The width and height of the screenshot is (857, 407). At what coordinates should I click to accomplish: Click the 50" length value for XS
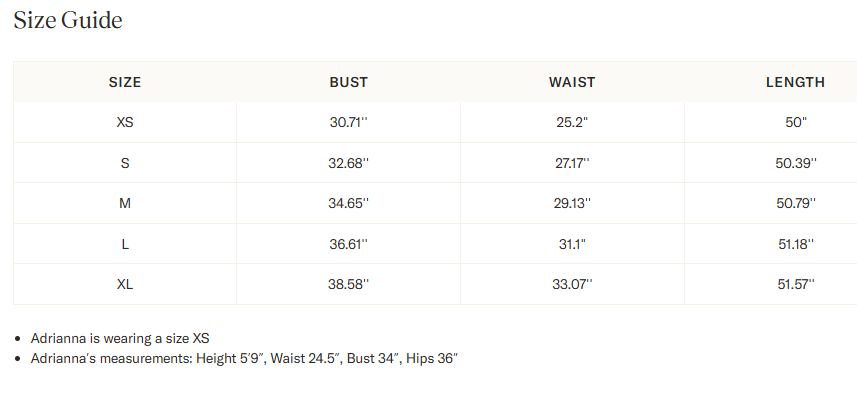click(x=796, y=122)
